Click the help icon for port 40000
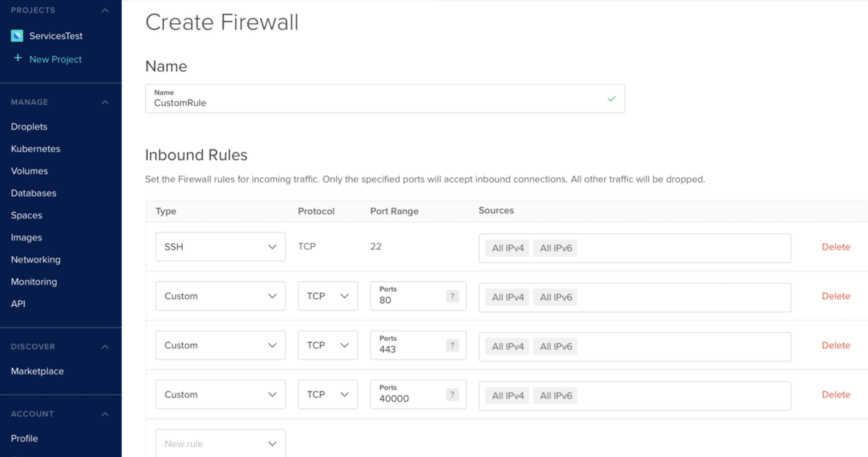 [452, 395]
